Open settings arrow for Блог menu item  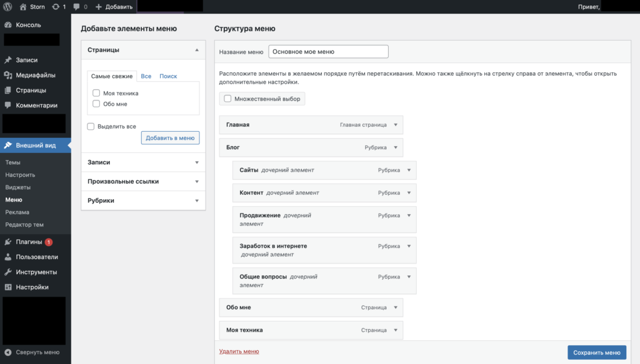pos(396,147)
